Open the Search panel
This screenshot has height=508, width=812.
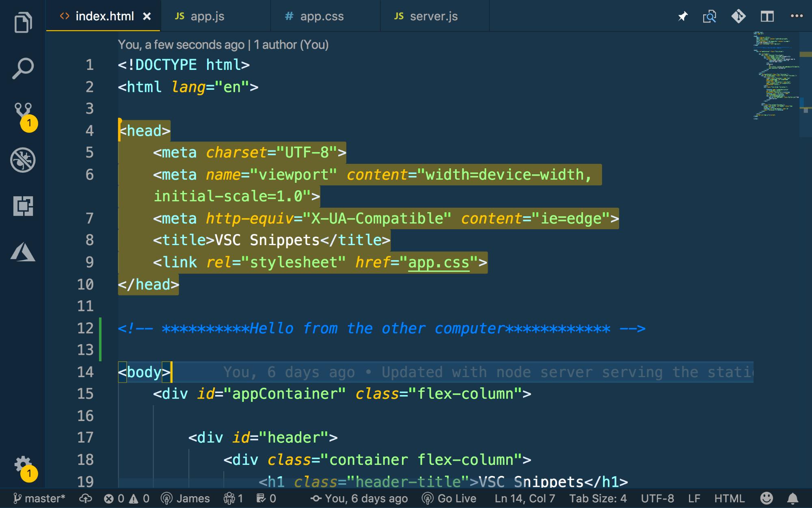(23, 68)
